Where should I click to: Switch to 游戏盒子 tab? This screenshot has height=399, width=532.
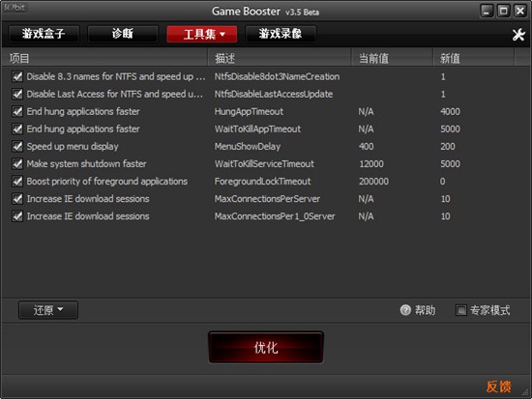pyautogui.click(x=44, y=34)
